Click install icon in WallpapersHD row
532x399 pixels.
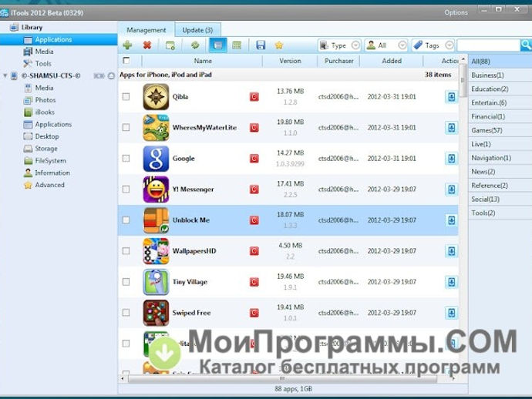pyautogui.click(x=451, y=251)
